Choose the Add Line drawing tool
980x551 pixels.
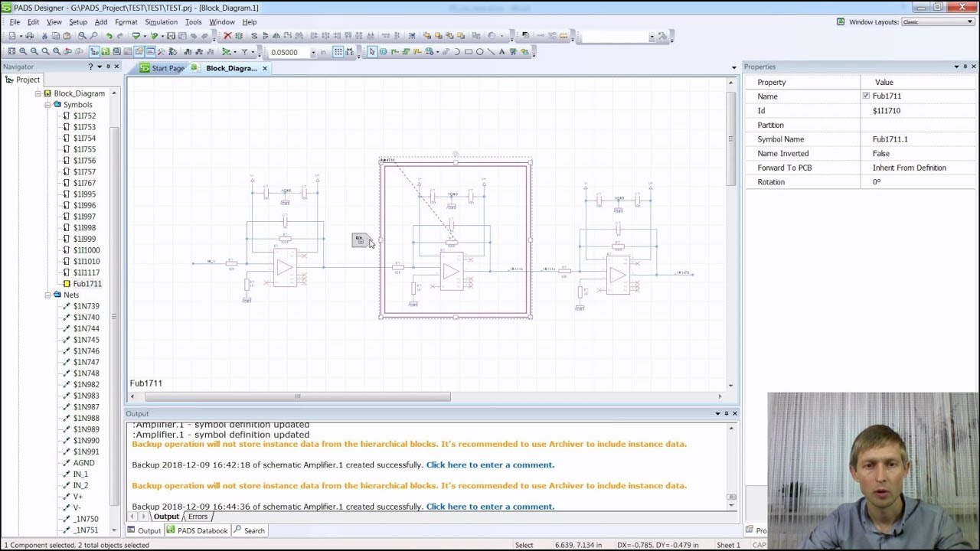[x=491, y=52]
